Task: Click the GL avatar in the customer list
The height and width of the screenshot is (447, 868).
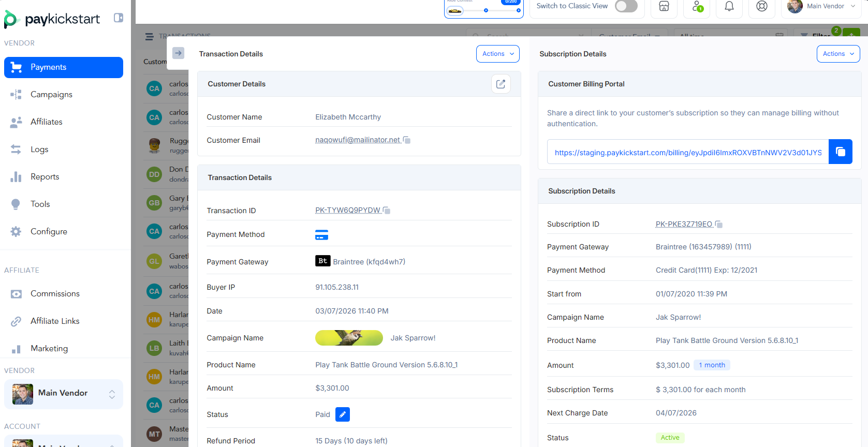Action: pos(154,261)
